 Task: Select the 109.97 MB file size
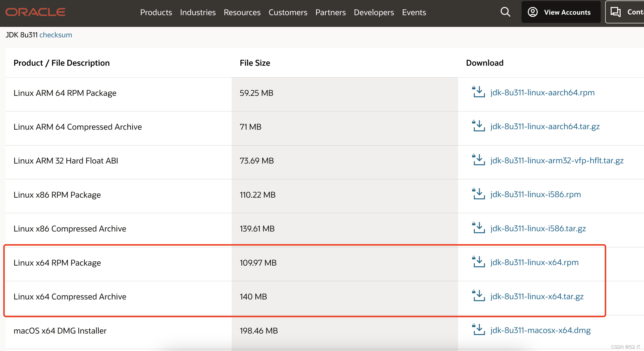tap(258, 263)
